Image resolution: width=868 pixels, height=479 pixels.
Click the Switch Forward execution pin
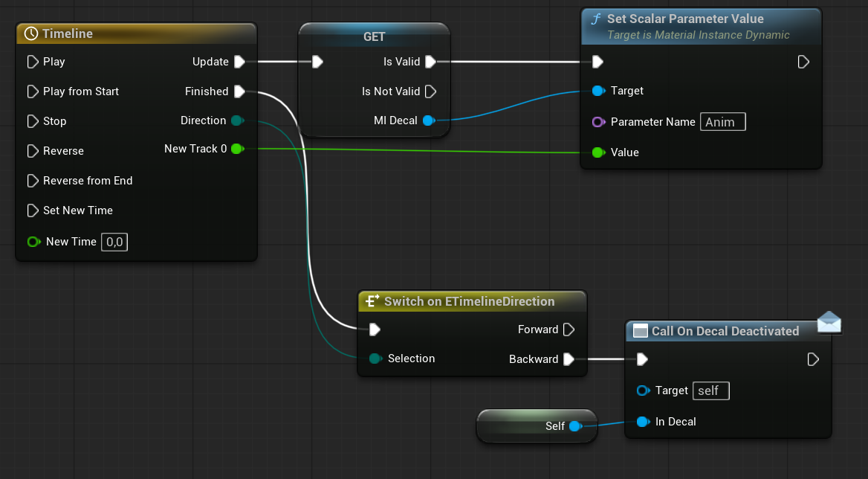point(569,329)
